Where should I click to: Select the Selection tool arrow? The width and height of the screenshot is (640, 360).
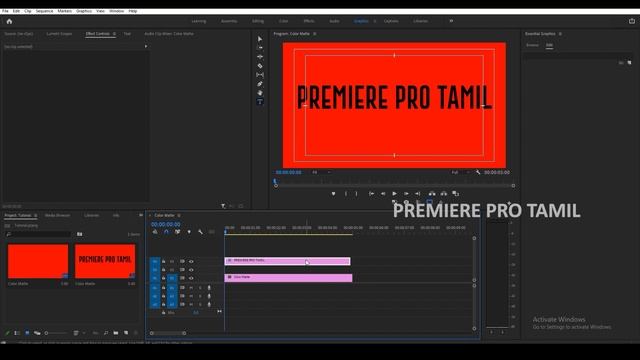[x=260, y=39]
